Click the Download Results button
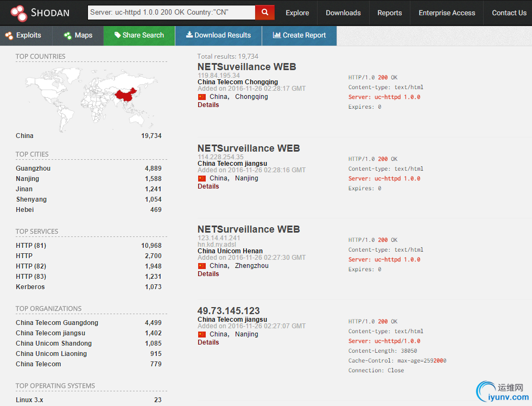 tap(218, 35)
